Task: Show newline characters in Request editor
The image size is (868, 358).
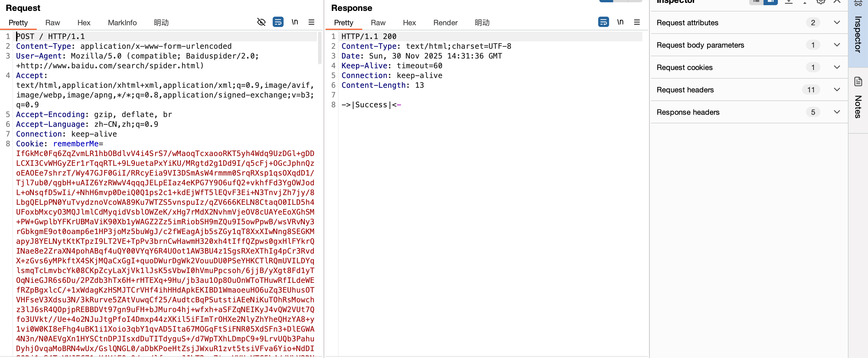Action: coord(294,22)
